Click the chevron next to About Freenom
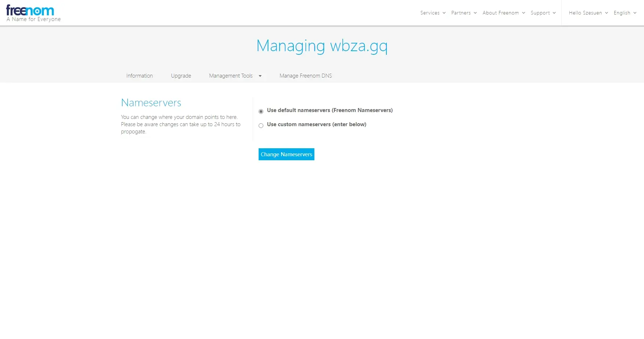This screenshot has height=339, width=644. click(523, 13)
